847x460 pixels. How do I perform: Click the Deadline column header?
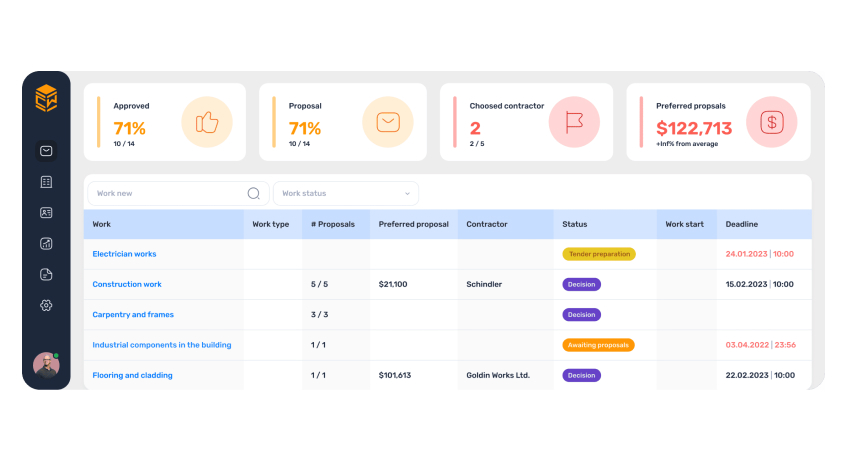742,224
